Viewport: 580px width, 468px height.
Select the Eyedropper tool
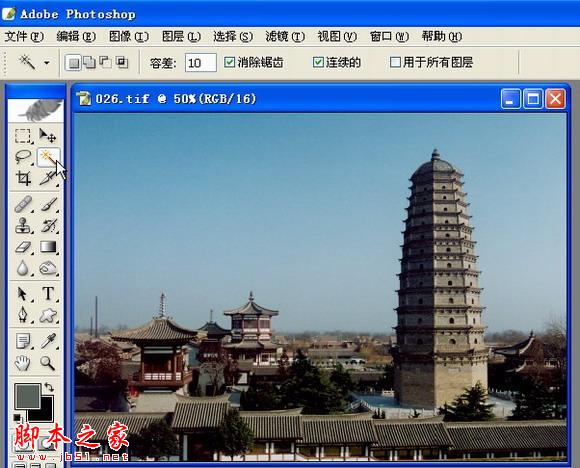point(48,341)
